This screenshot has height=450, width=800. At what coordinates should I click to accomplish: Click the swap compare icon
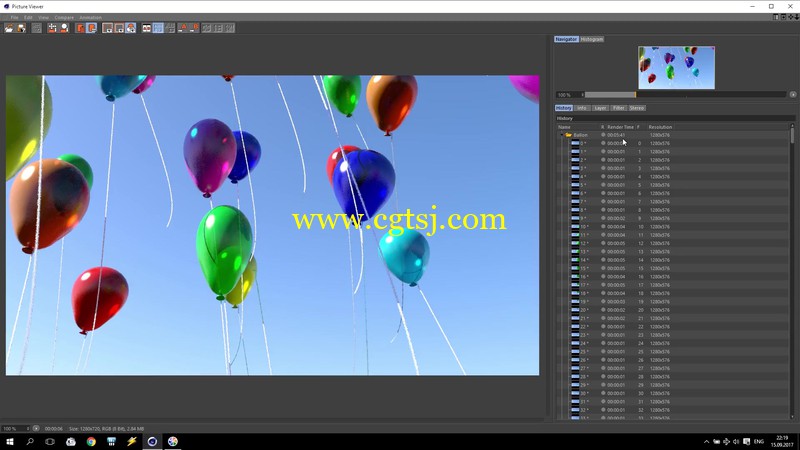click(x=170, y=28)
